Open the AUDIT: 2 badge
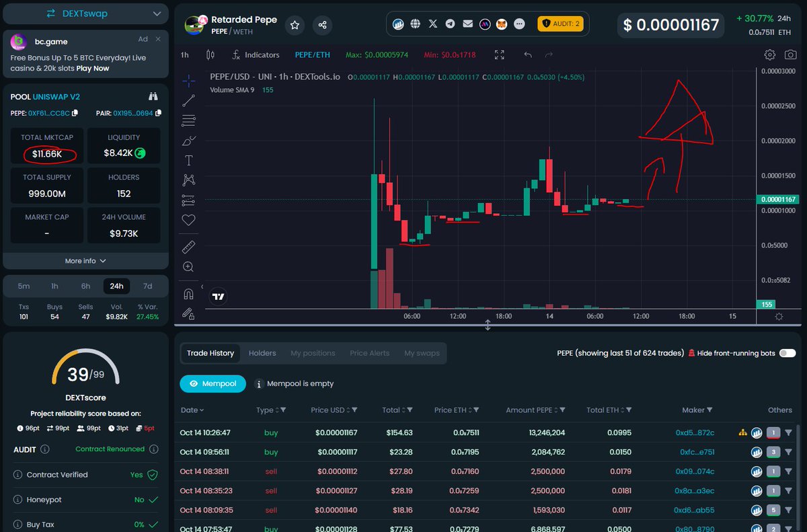Viewport: 807px width, 532px height. (x=562, y=24)
